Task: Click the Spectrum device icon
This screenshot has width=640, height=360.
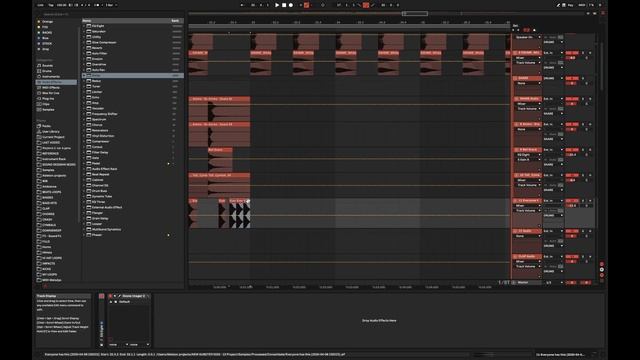Action: tap(89, 120)
